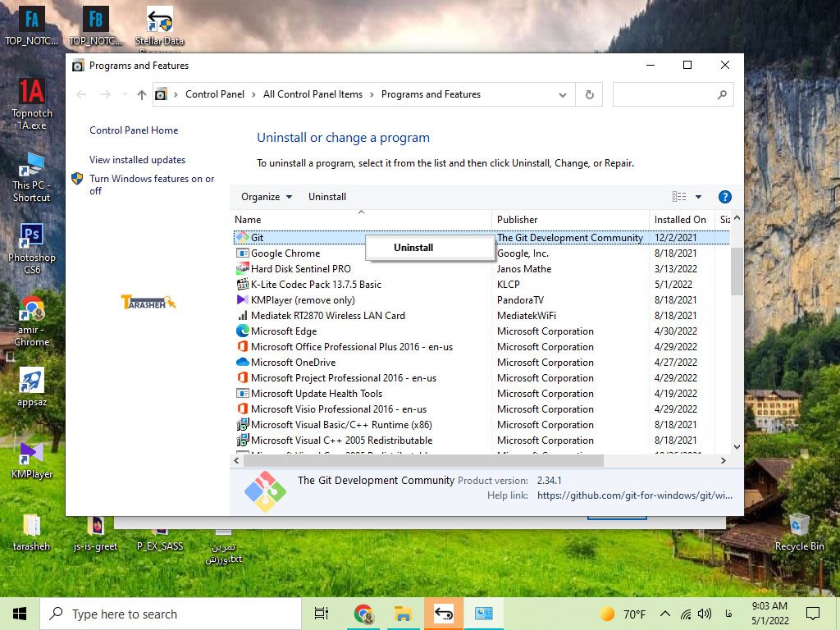Click Hard Disk Sentinel PRO icon
The width and height of the screenshot is (840, 630).
243,268
